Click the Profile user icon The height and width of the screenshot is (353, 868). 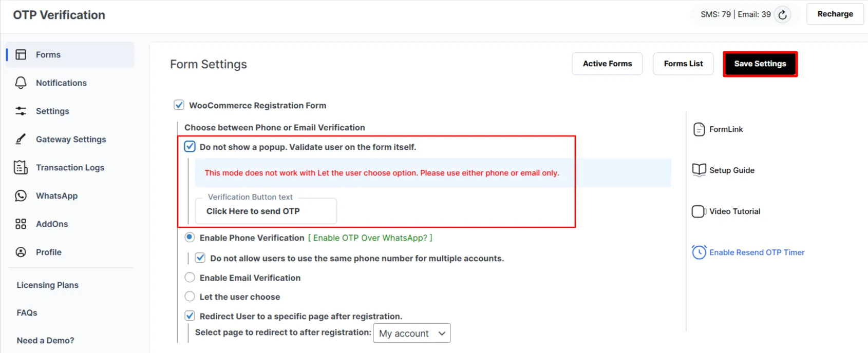pyautogui.click(x=21, y=252)
